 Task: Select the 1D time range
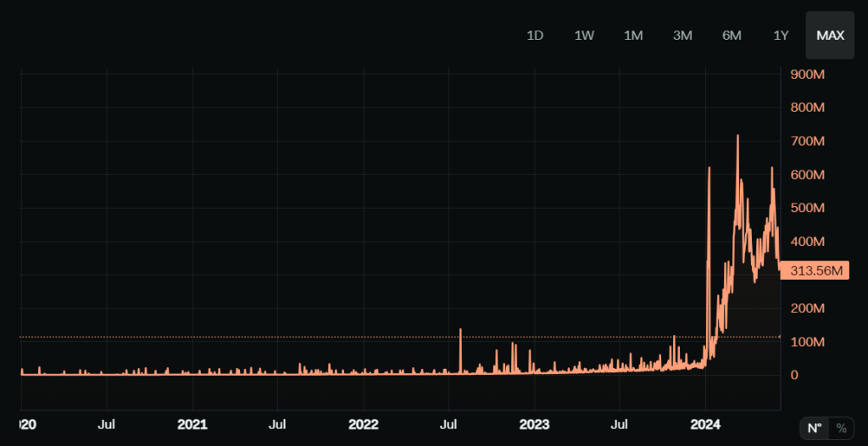[x=535, y=36]
